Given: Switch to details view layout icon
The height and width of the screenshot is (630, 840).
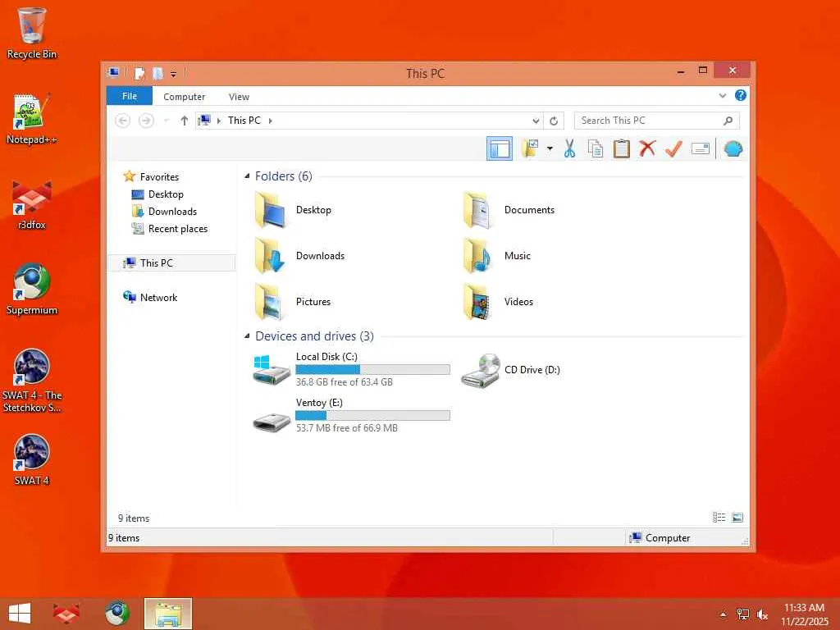Looking at the screenshot, I should coord(719,518).
